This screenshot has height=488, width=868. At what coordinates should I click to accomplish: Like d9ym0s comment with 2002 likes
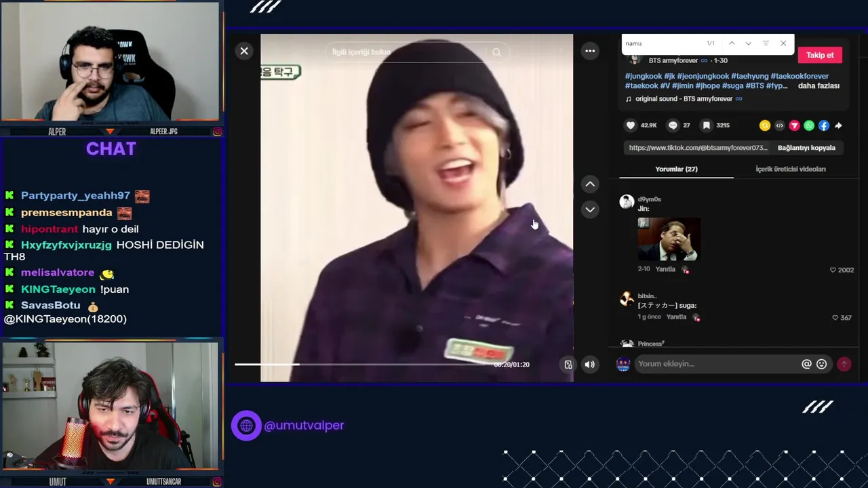click(x=833, y=270)
